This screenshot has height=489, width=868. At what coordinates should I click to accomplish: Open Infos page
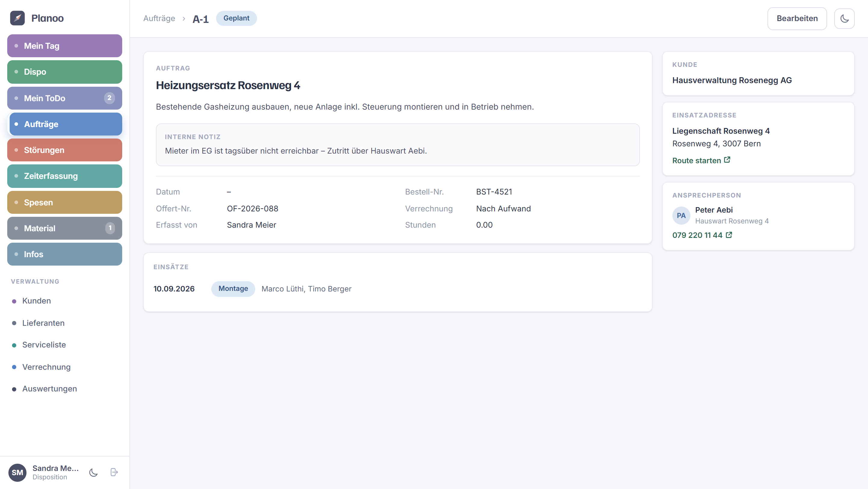[x=65, y=254]
